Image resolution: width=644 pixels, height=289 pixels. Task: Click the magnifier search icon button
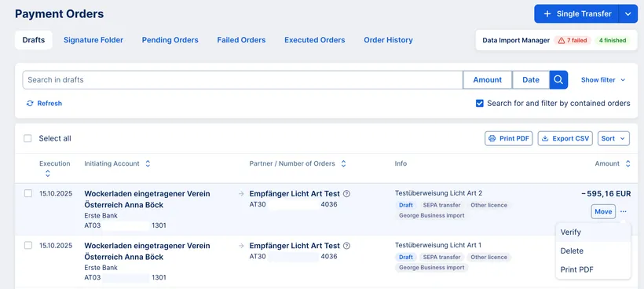click(558, 80)
